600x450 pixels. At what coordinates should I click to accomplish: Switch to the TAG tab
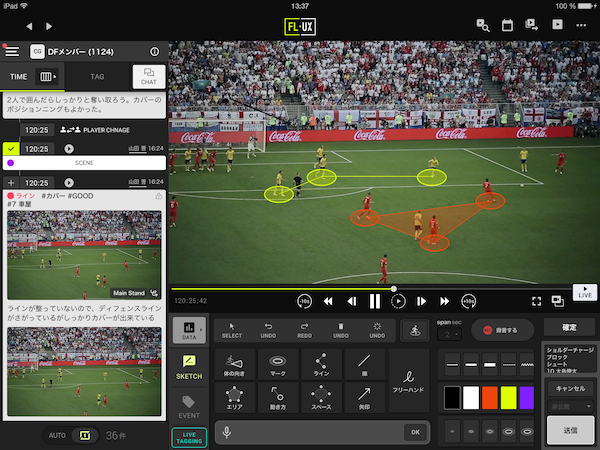97,76
